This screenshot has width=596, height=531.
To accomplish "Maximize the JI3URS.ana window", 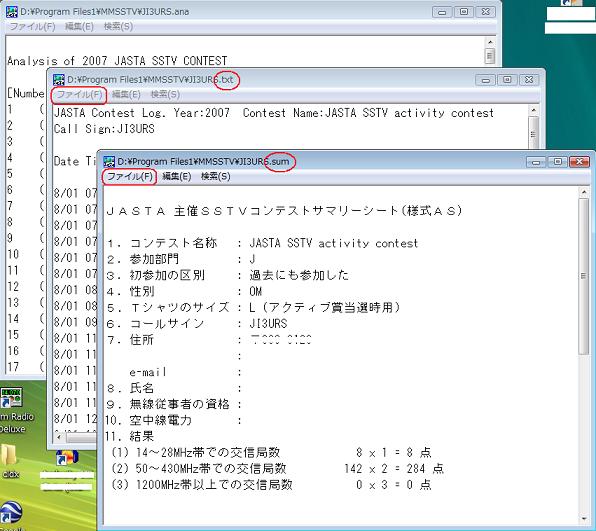I will (464, 12).
